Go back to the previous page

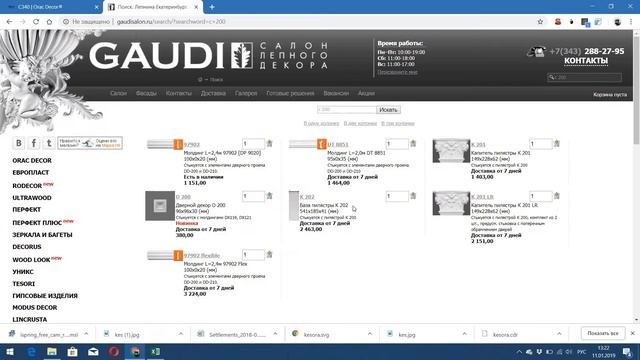tap(9, 22)
